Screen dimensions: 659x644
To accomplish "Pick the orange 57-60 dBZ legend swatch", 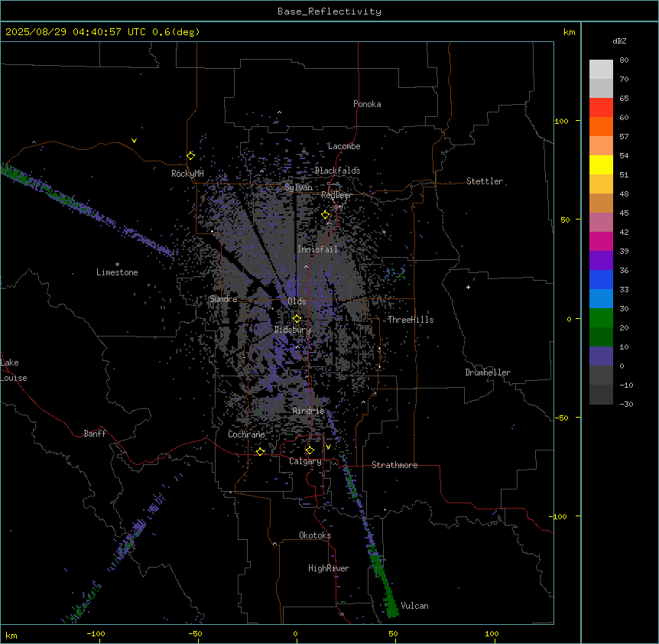I will click(601, 126).
